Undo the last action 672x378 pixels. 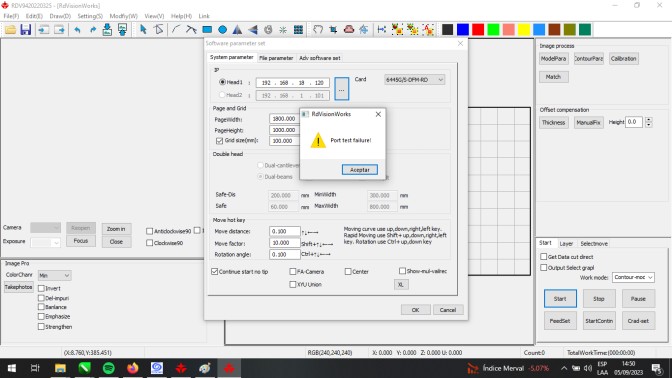pyautogui.click(x=77, y=30)
